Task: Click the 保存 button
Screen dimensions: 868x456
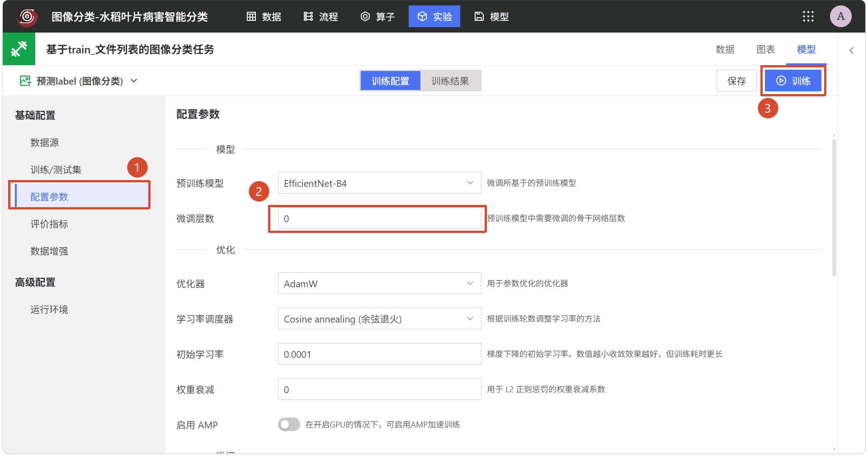Action: (x=736, y=81)
